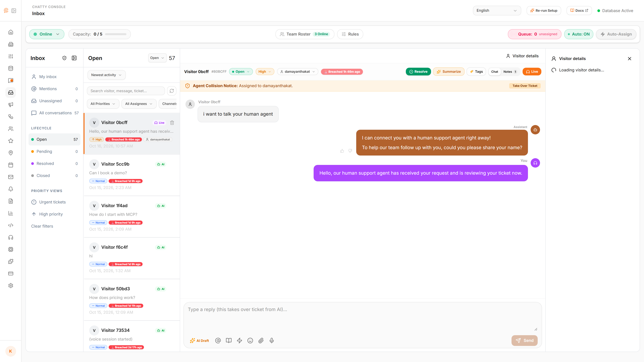644x362 pixels.
Task: Click the megaphone campaigns sidebar icon
Action: (x=11, y=105)
